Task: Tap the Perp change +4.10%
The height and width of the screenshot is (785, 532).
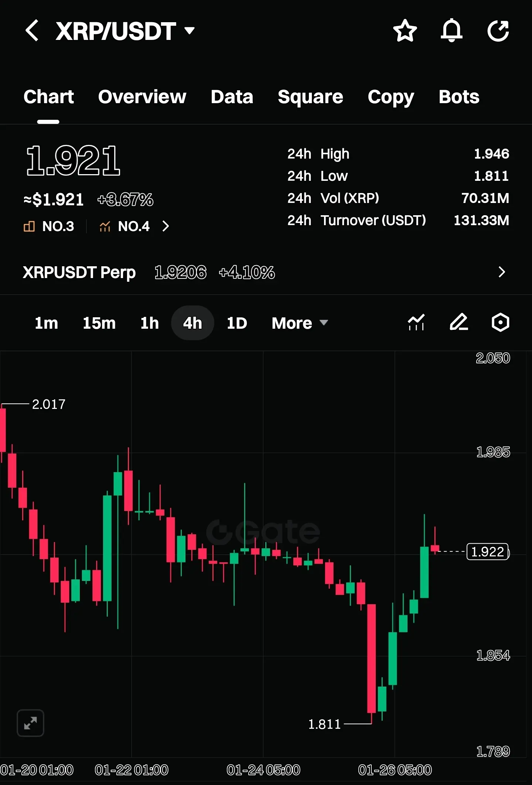Action: [x=247, y=273]
